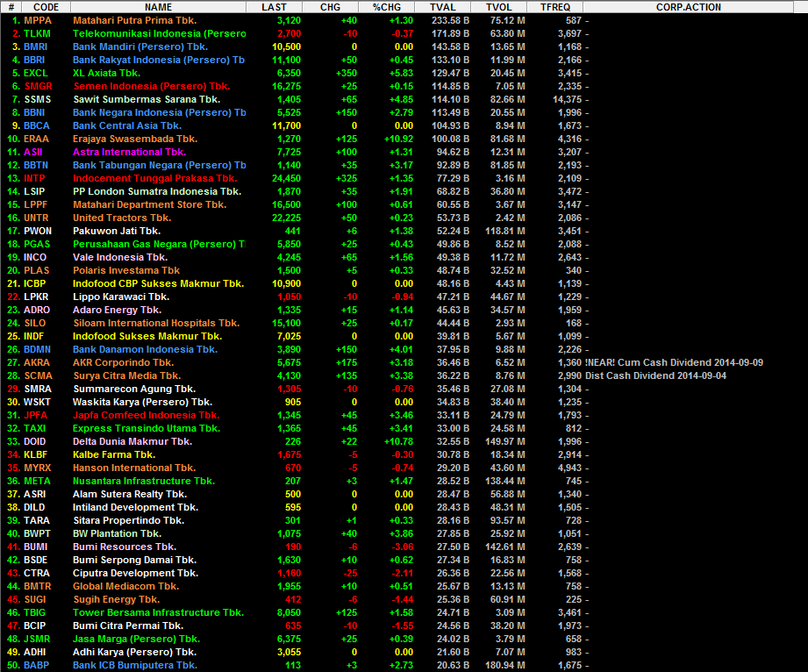Select stock code DILD

tap(34, 507)
